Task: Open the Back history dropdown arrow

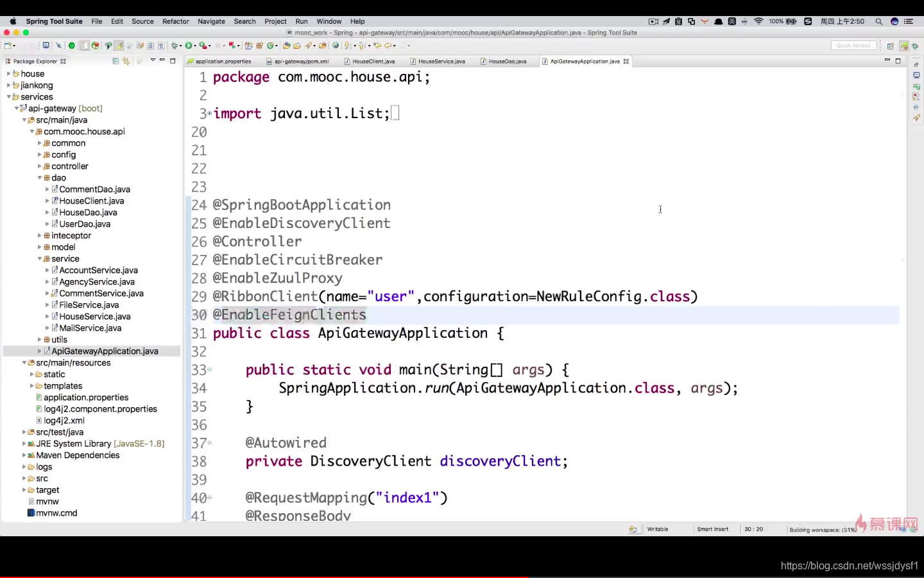Action: (395, 46)
